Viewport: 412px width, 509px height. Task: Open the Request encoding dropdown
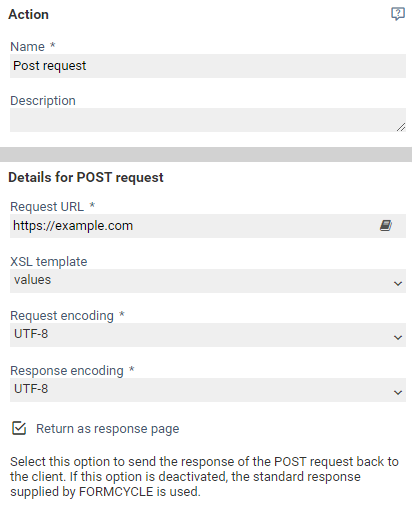208,335
